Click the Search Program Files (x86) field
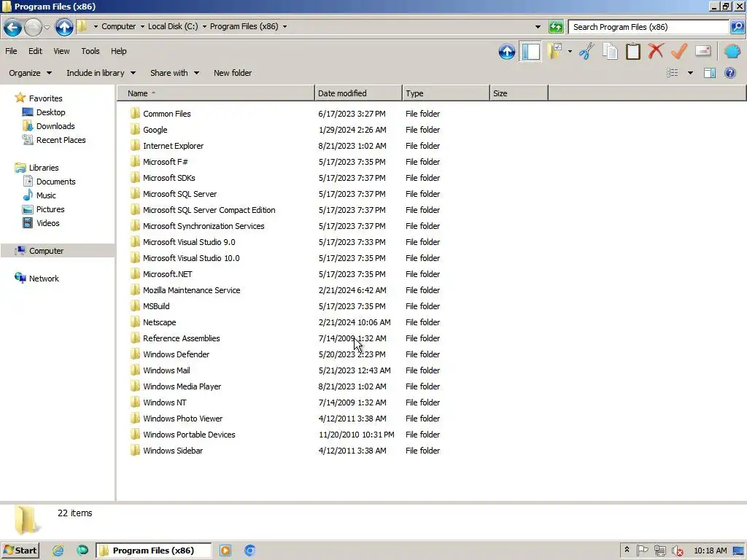This screenshot has height=560, width=747. pyautogui.click(x=649, y=27)
